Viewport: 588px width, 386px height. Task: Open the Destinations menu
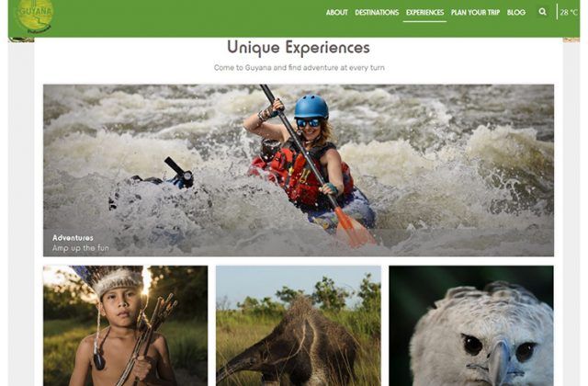[x=377, y=12]
